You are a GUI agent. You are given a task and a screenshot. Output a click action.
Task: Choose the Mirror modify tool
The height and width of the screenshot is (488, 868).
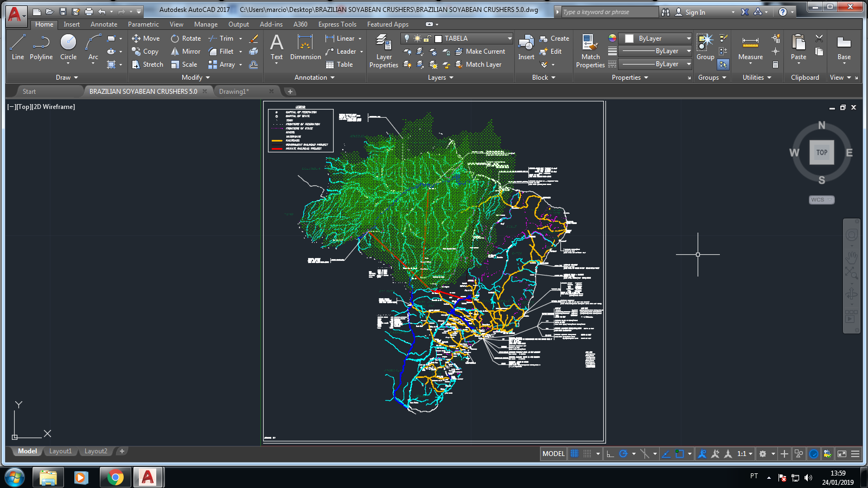click(186, 52)
